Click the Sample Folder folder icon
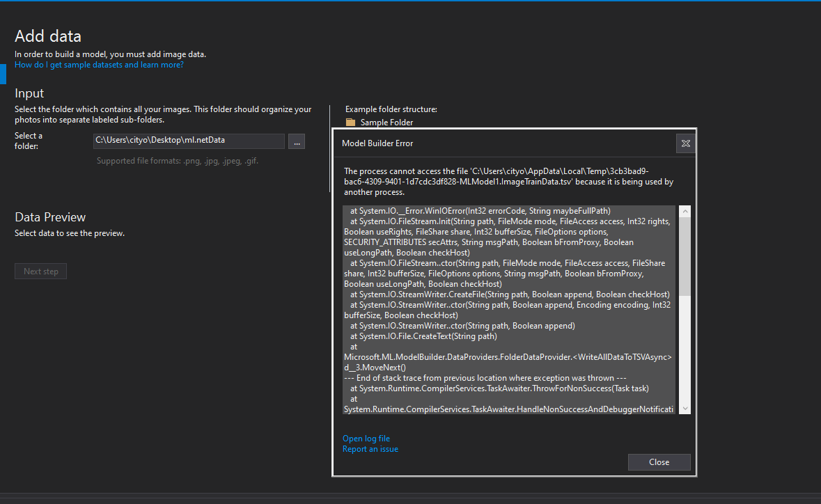 click(350, 122)
